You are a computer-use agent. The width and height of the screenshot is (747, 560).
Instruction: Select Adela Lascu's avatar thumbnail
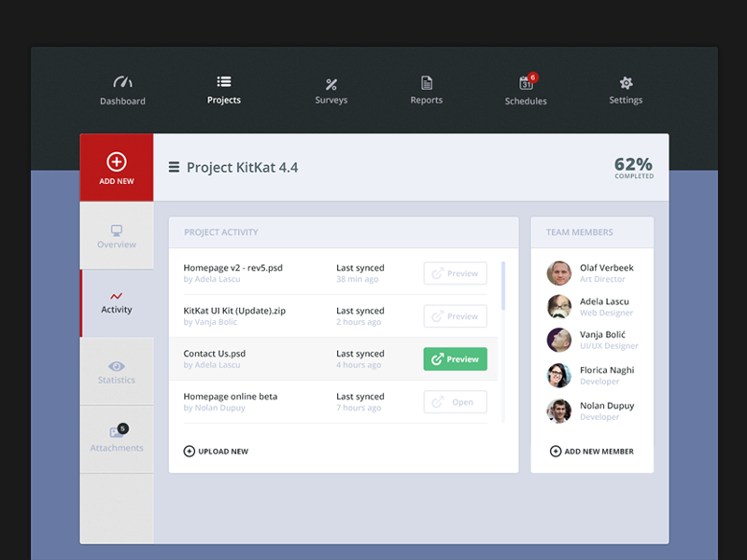[x=558, y=304]
